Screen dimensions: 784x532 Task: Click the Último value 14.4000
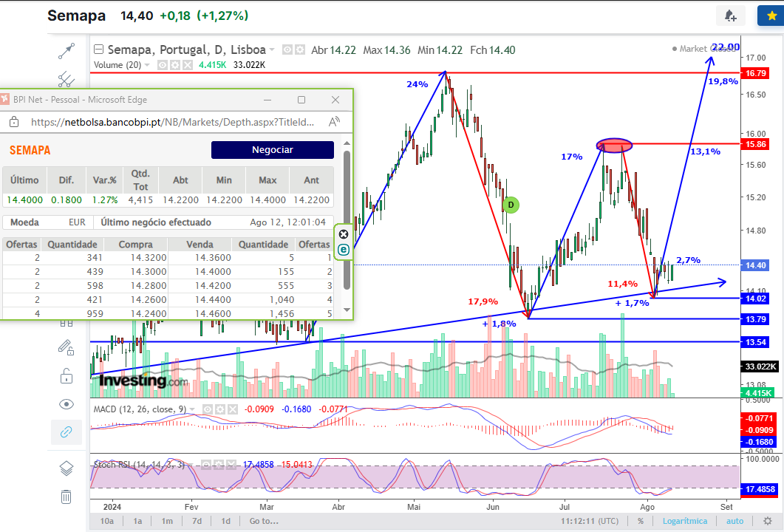tap(24, 200)
